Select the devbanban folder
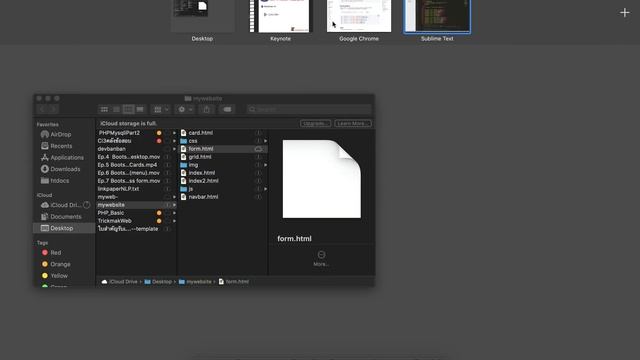 pyautogui.click(x=111, y=149)
